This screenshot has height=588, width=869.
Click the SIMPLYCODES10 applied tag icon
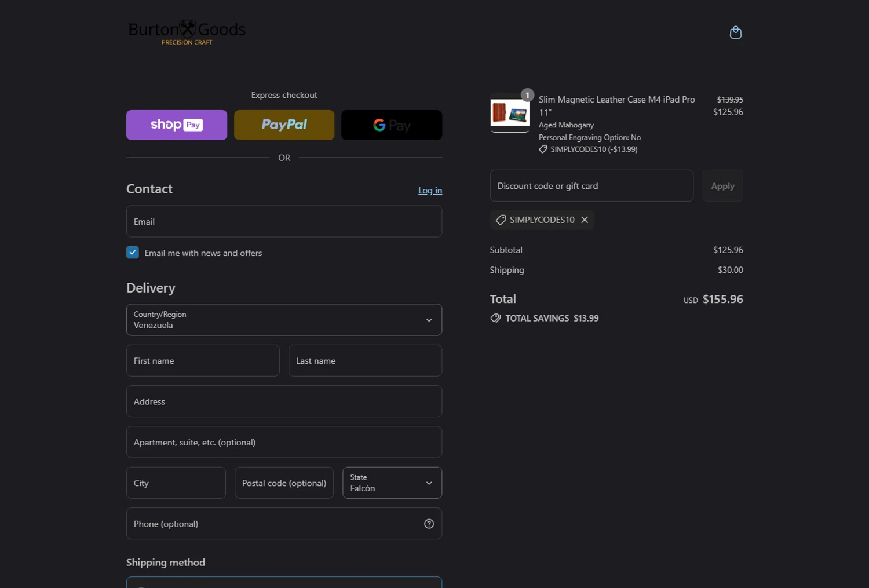coord(501,220)
